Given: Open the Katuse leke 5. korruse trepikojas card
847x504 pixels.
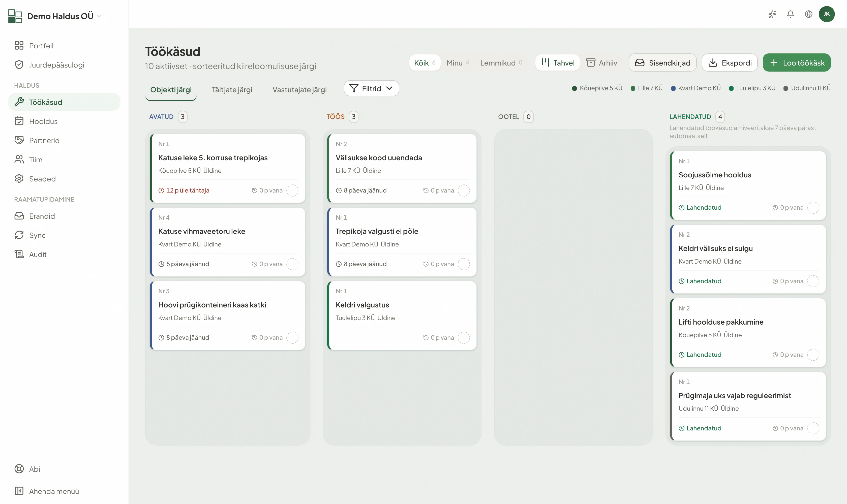Looking at the screenshot, I should (227, 168).
